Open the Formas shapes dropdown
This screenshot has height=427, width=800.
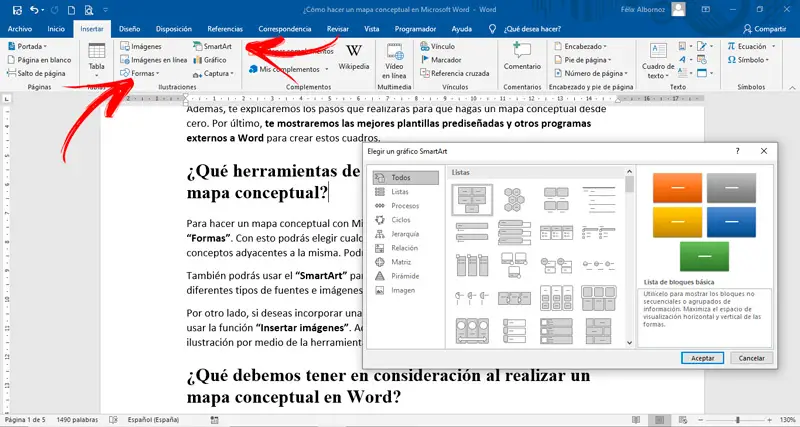[x=140, y=73]
